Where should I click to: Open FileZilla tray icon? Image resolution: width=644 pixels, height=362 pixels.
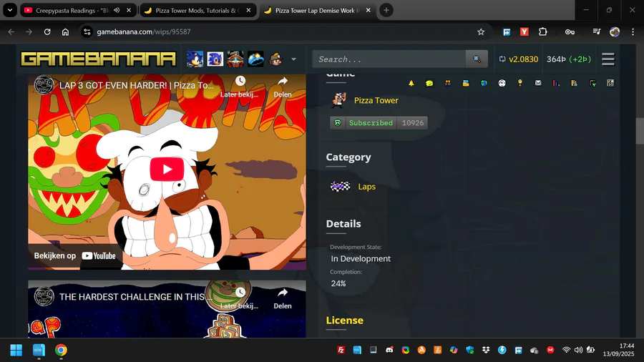coord(341,350)
